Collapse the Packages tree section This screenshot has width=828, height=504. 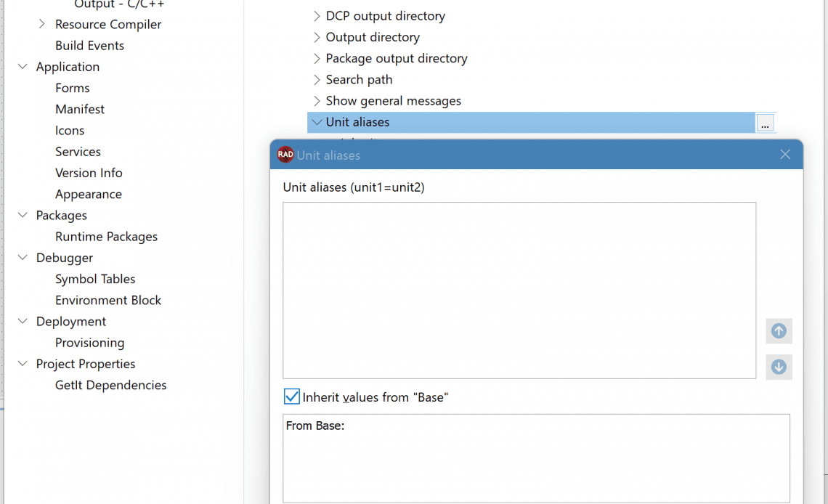click(x=23, y=215)
